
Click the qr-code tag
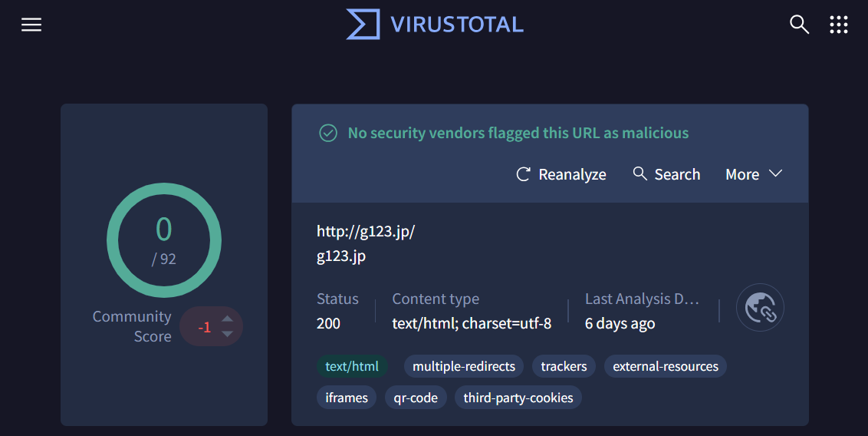pos(416,398)
